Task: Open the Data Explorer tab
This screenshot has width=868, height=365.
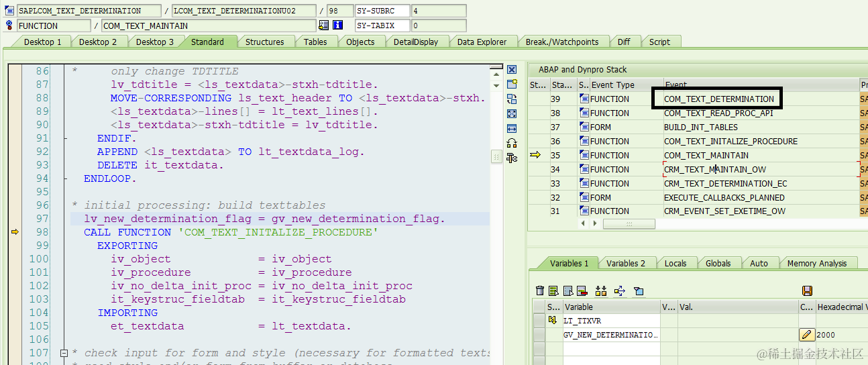Action: [x=482, y=42]
